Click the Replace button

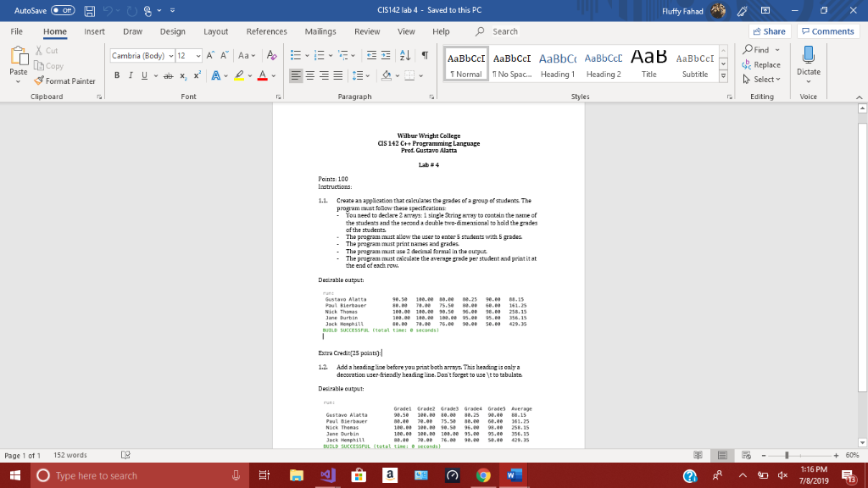(761, 64)
